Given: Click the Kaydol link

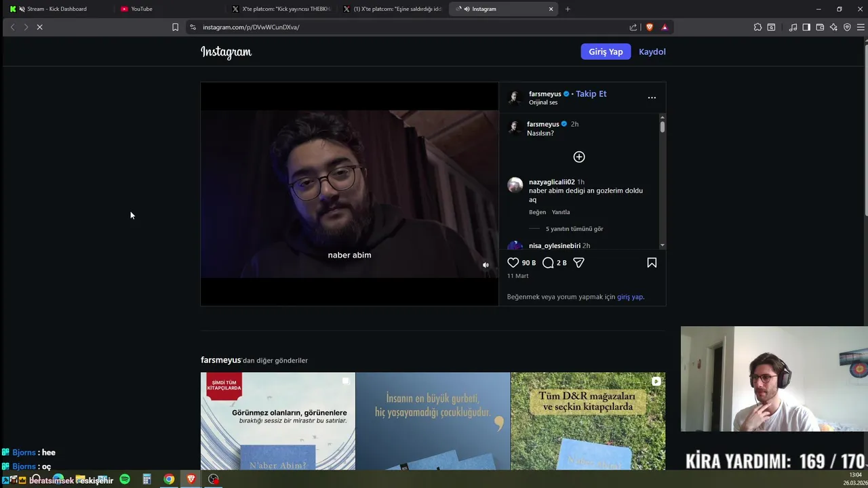Looking at the screenshot, I should (x=652, y=52).
